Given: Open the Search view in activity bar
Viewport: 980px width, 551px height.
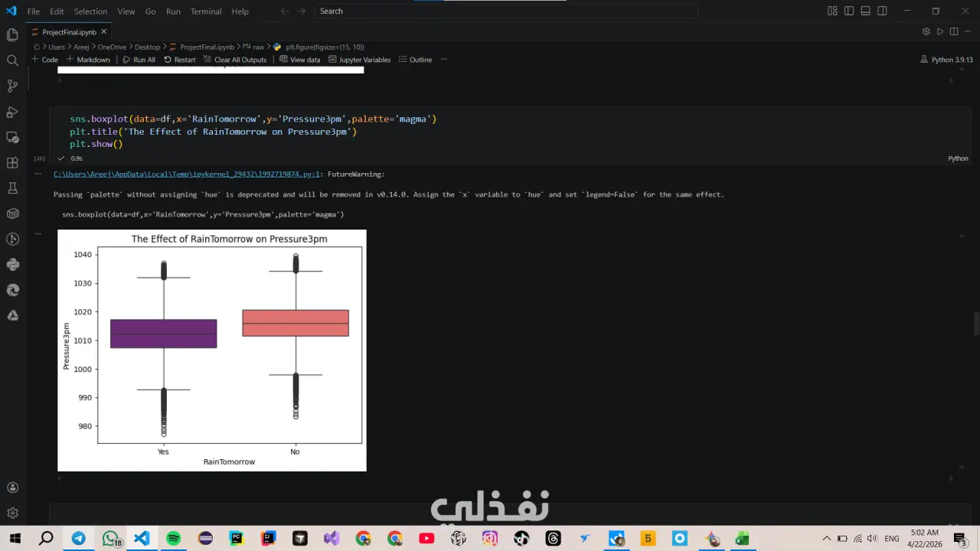Looking at the screenshot, I should pyautogui.click(x=12, y=60).
